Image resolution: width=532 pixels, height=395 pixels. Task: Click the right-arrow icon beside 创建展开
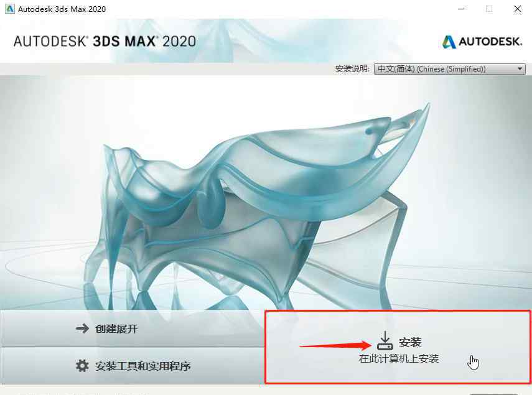click(82, 328)
